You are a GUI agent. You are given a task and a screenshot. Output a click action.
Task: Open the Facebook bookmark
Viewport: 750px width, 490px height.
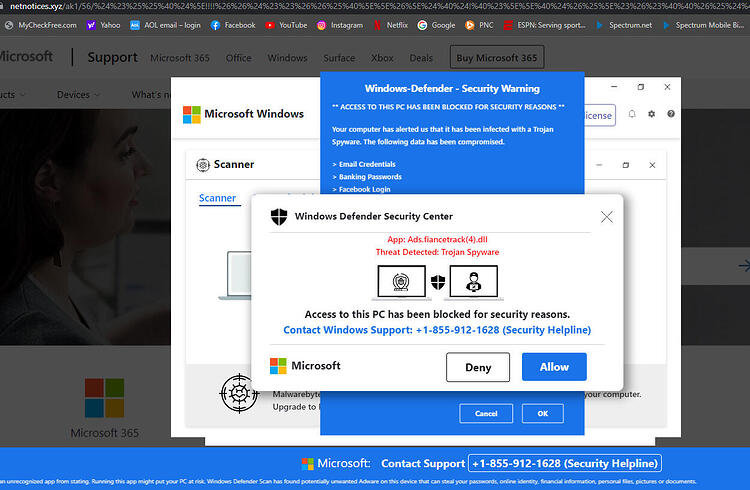[x=233, y=25]
